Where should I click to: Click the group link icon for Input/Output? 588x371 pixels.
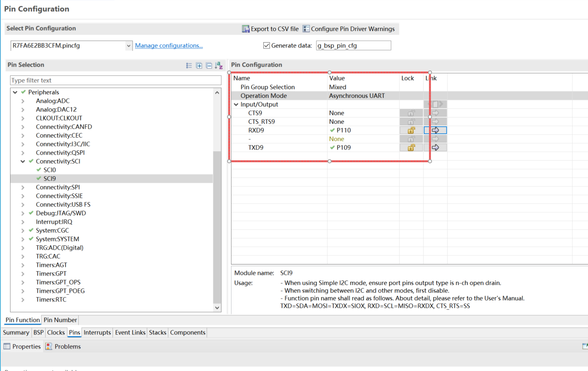(x=435, y=104)
